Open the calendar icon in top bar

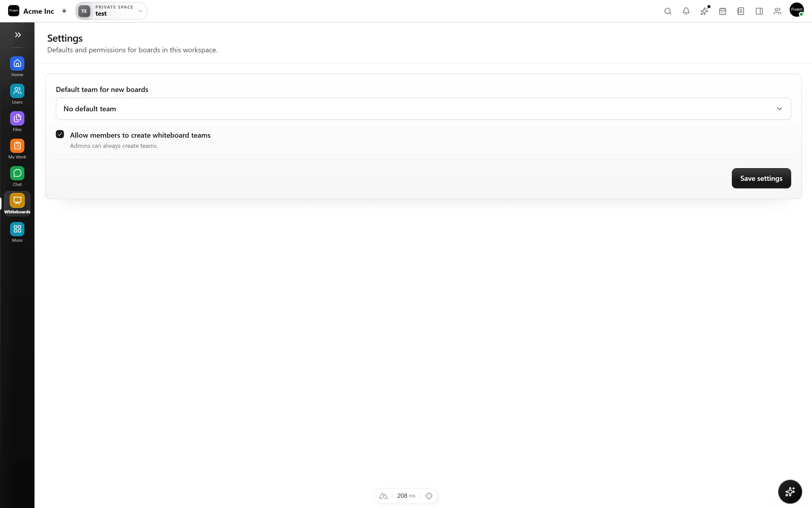[722, 11]
